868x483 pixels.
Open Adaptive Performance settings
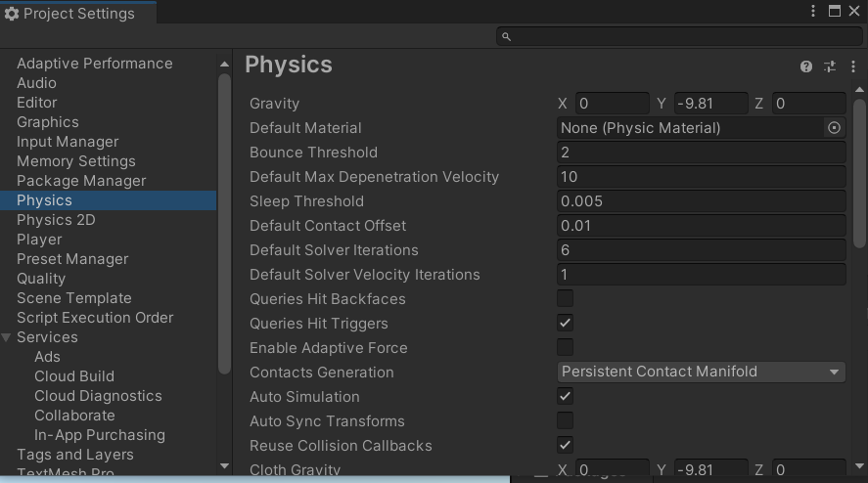[x=95, y=64]
